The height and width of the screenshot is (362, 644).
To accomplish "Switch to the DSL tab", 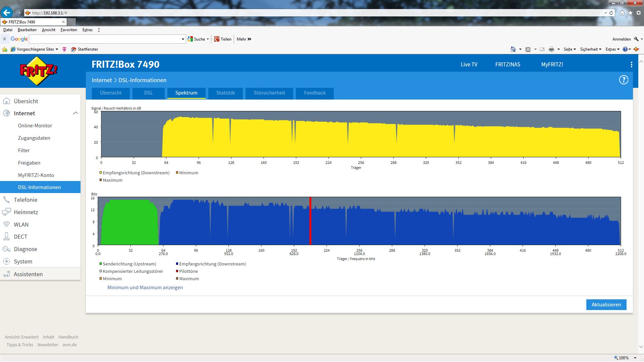I will pyautogui.click(x=148, y=93).
